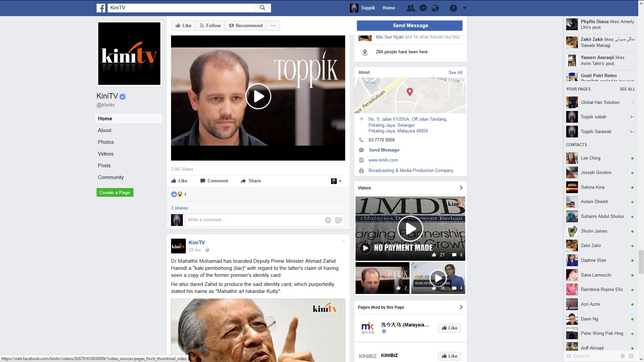644x362 pixels.
Task: Open chat settings gear icon
Action: point(623,356)
